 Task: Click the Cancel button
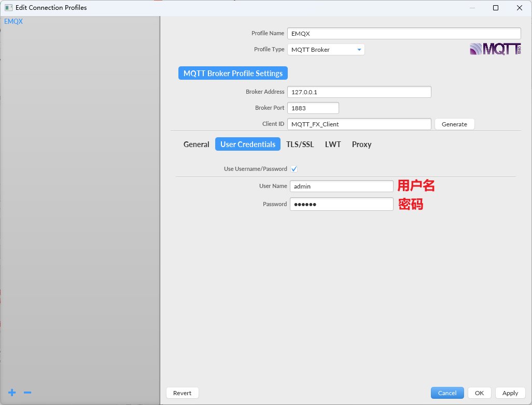click(447, 393)
